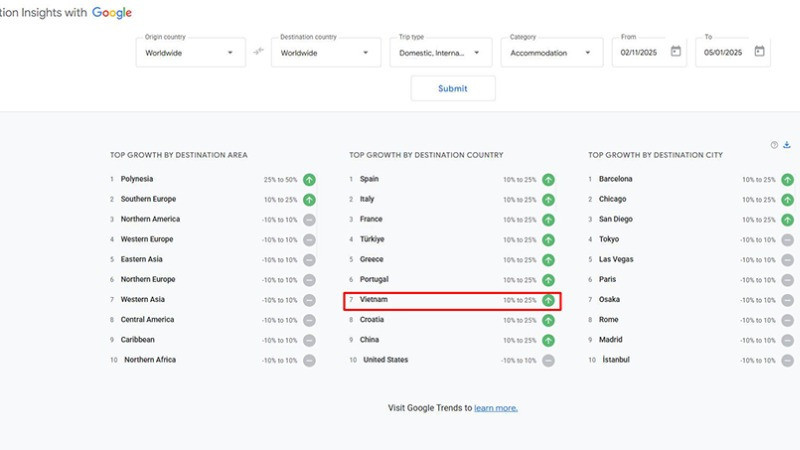This screenshot has height=450, width=800.
Task: Click the help question mark icon
Action: [x=774, y=145]
